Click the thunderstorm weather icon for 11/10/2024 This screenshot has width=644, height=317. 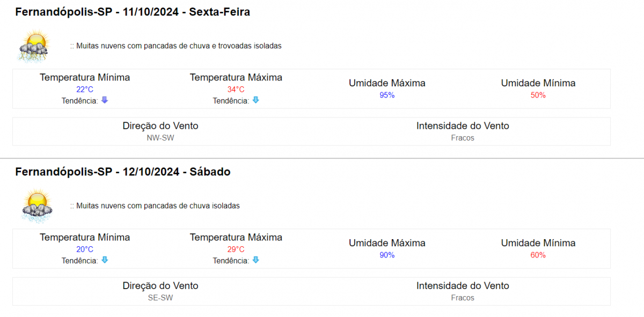pos(35,46)
